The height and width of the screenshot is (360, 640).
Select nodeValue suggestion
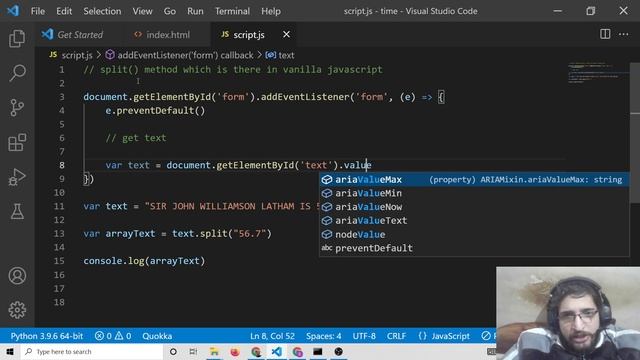pos(473,234)
